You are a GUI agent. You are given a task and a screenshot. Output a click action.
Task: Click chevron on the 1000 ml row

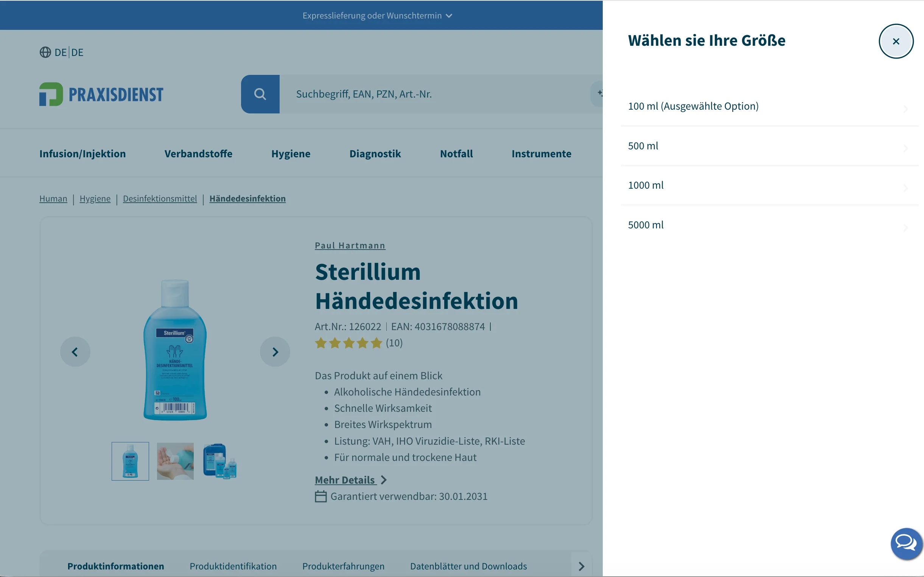(906, 188)
